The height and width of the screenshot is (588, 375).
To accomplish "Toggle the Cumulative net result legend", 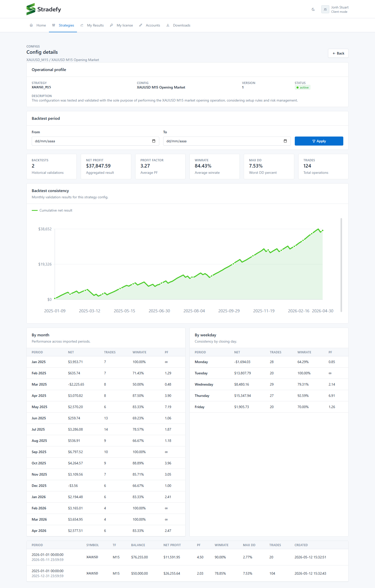I will point(52,210).
